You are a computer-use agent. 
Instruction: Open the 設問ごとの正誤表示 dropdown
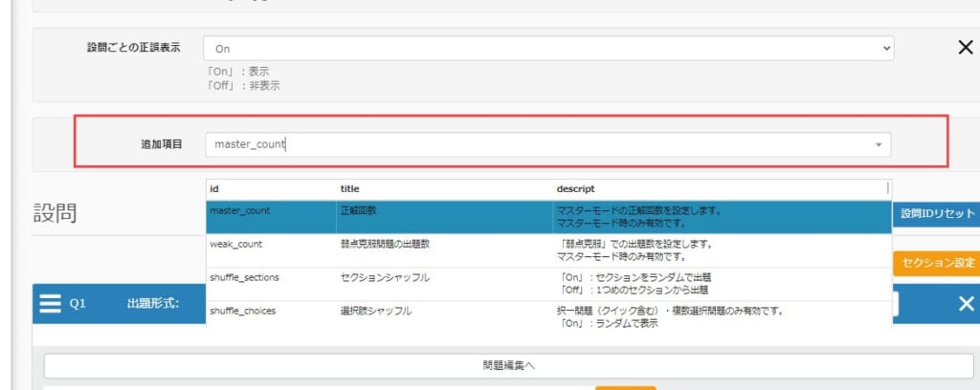point(548,48)
